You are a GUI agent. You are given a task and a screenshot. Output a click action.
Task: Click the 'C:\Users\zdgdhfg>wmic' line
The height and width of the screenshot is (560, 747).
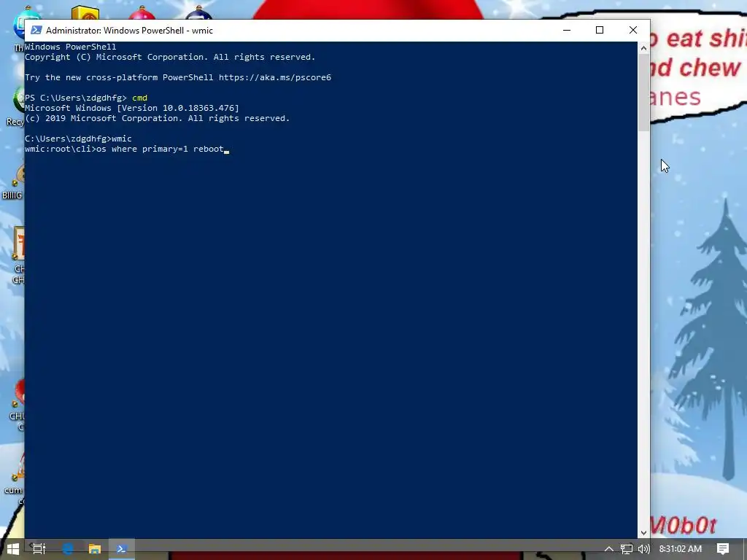78,139
